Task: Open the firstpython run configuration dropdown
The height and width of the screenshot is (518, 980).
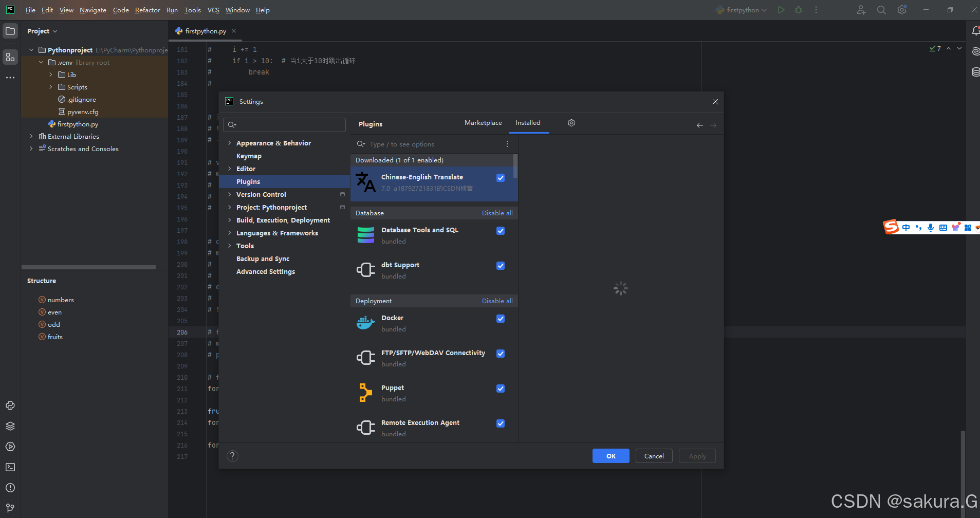Action: [742, 10]
